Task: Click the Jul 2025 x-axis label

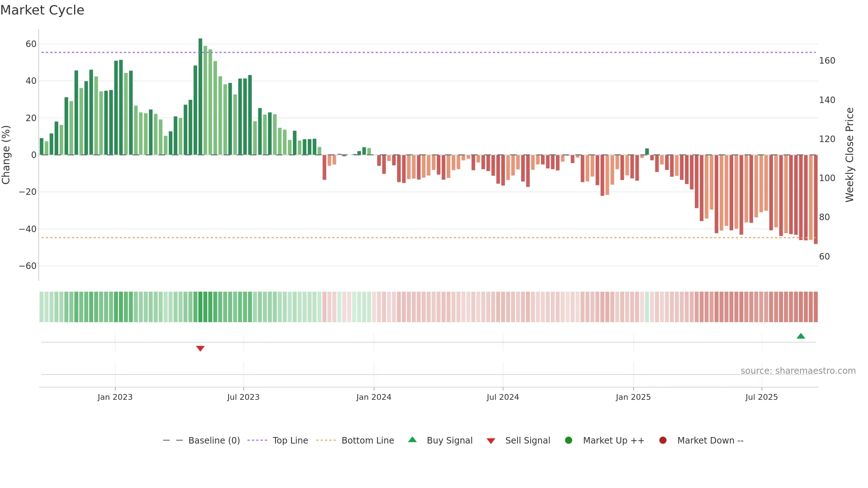Action: pos(762,397)
